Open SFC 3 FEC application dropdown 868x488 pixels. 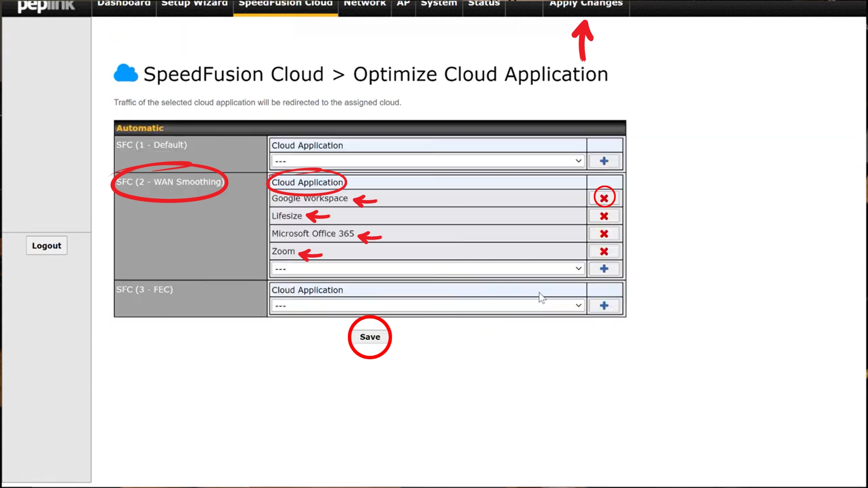(x=427, y=306)
